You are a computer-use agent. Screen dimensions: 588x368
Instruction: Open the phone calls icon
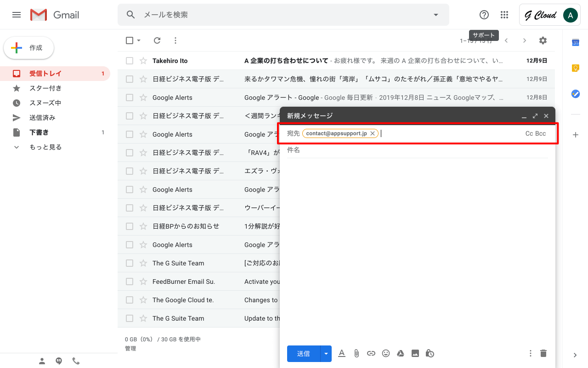(76, 361)
